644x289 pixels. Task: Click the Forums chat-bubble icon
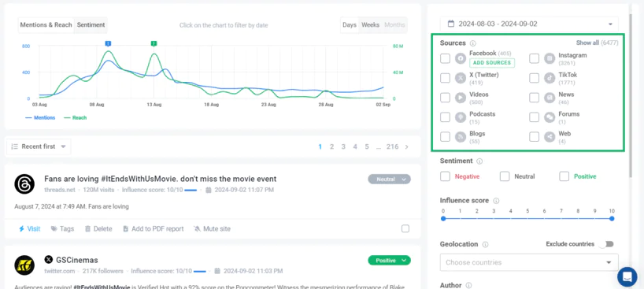550,117
